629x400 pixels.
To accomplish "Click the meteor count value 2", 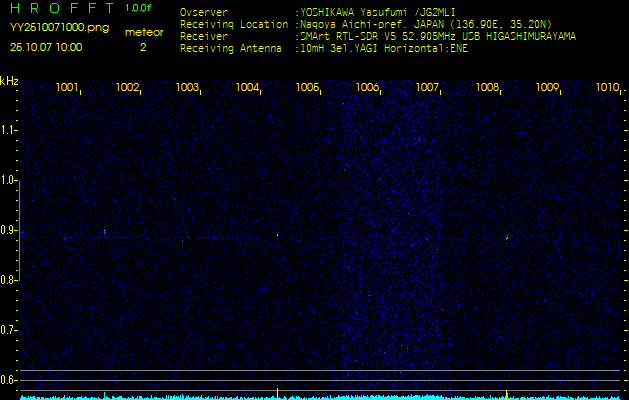I will (143, 47).
